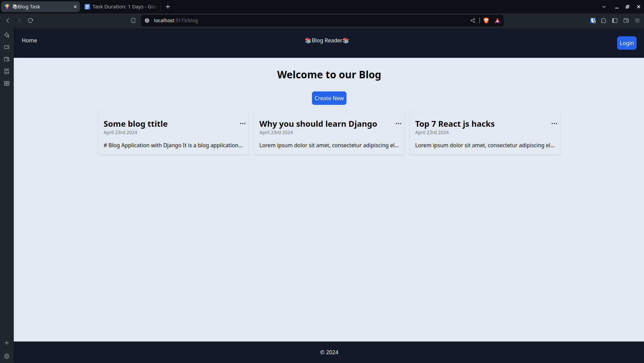
Task: Click the date under Top 7 React js hacks
Action: tap(432, 132)
